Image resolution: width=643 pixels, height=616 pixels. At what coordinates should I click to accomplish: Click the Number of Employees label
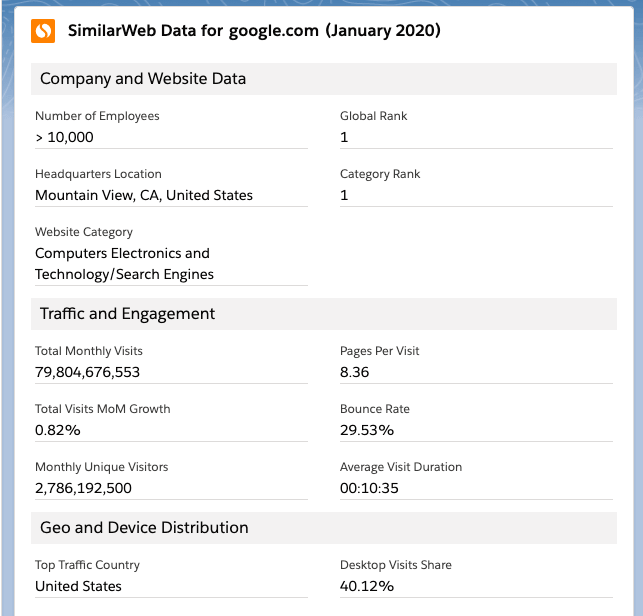pos(97,116)
